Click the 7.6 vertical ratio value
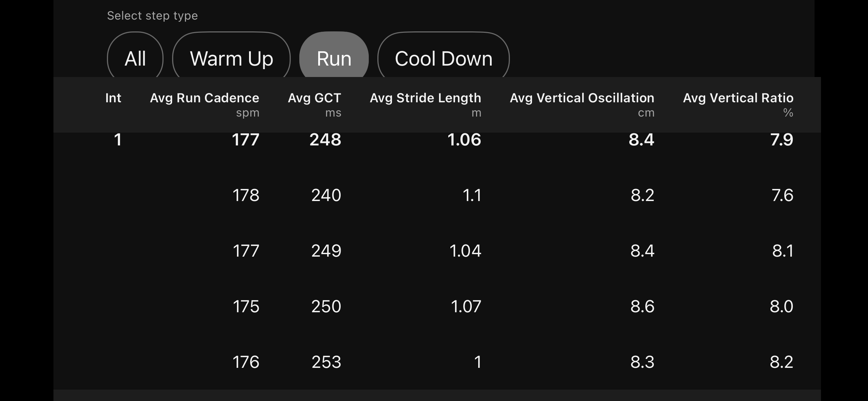The width and height of the screenshot is (868, 401). [x=782, y=195]
